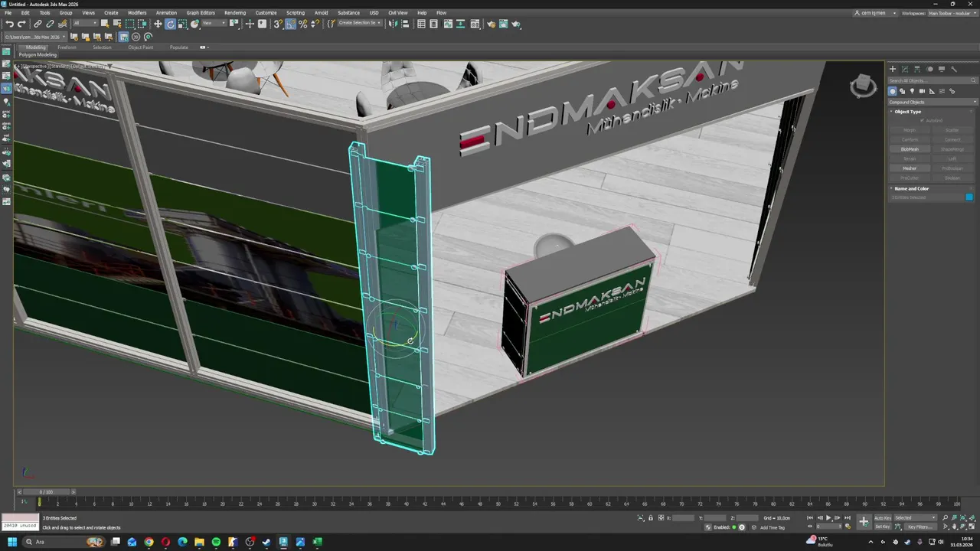Viewport: 980px width, 551px height.
Task: Click the BlobMesh button
Action: coord(909,149)
